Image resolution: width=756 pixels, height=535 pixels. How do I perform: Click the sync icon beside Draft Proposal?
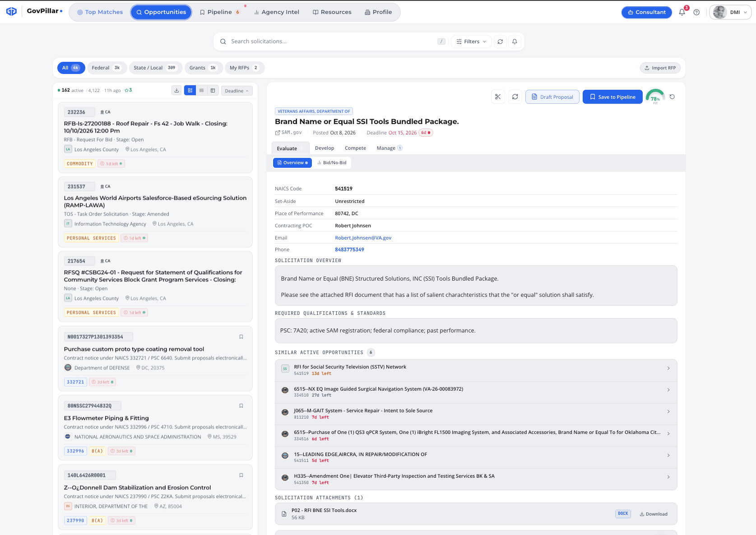click(515, 97)
